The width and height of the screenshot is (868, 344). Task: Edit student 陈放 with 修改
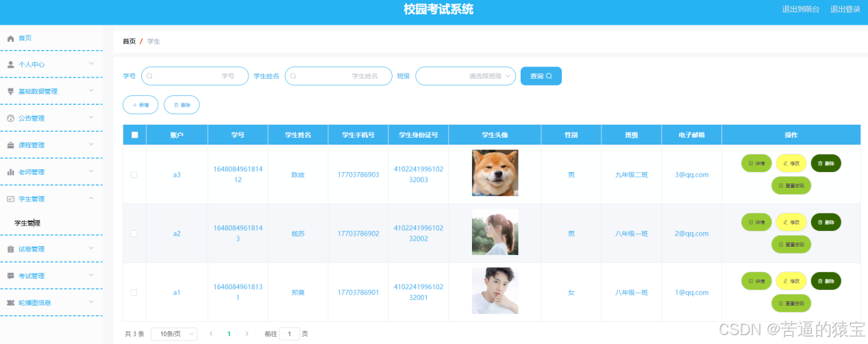tap(791, 164)
